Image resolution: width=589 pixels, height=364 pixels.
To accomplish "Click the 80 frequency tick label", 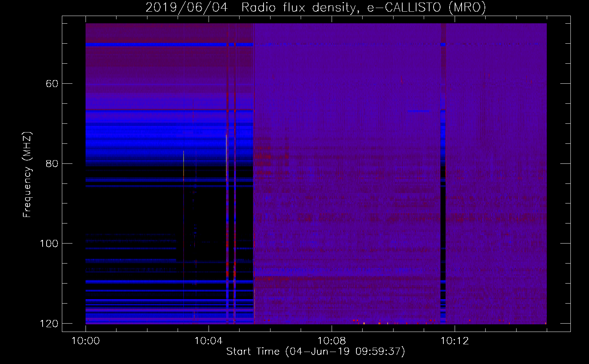I will [x=52, y=164].
